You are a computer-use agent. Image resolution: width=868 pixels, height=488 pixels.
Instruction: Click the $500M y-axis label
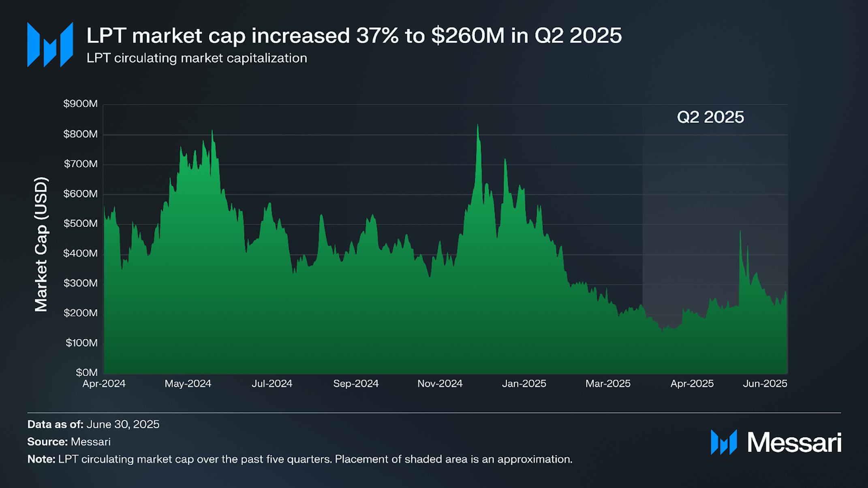(x=80, y=224)
